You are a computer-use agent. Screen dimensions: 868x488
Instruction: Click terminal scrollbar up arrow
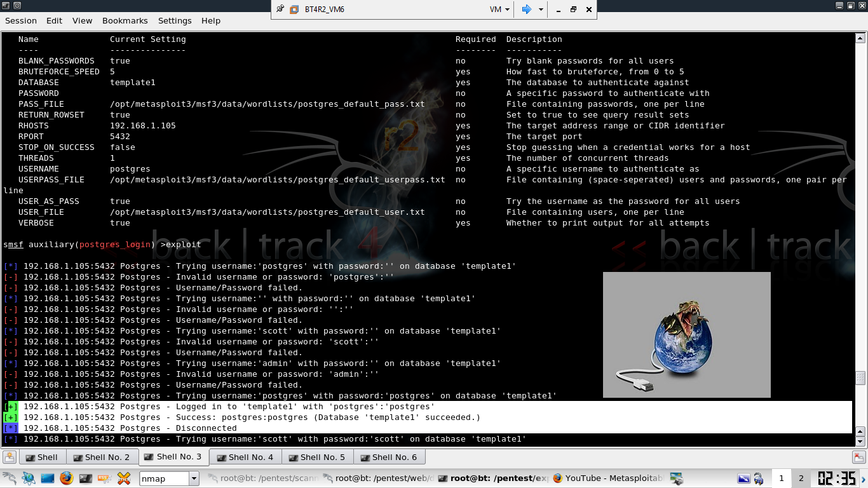[x=860, y=39]
